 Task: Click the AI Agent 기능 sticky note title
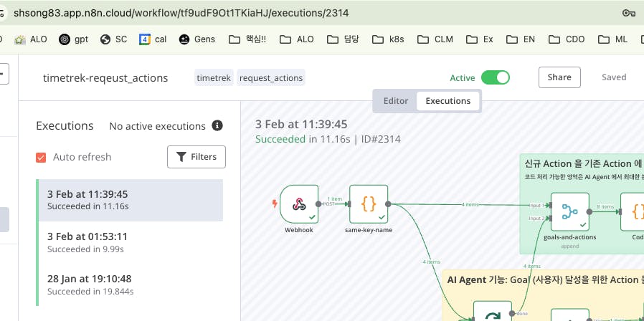pyautogui.click(x=545, y=279)
